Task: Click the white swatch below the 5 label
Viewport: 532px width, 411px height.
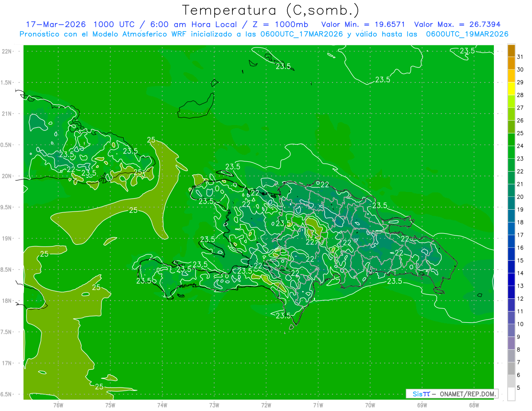Action: 511,394
